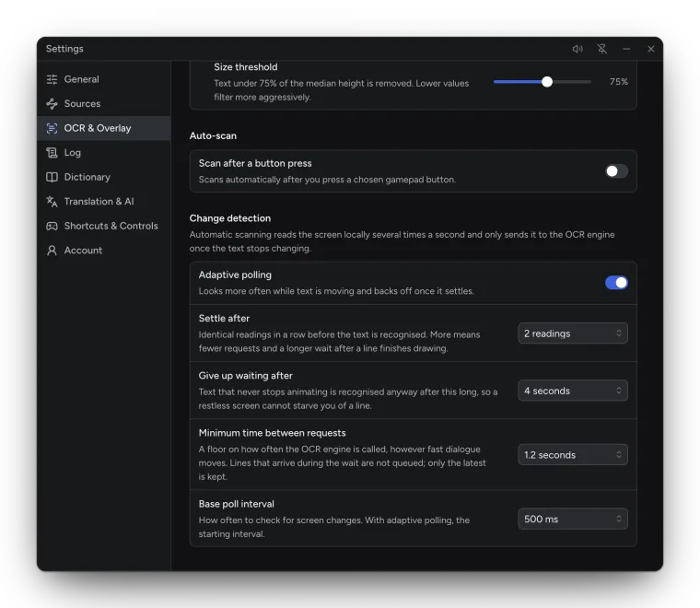Open Shortcuts & Controls settings

click(104, 227)
